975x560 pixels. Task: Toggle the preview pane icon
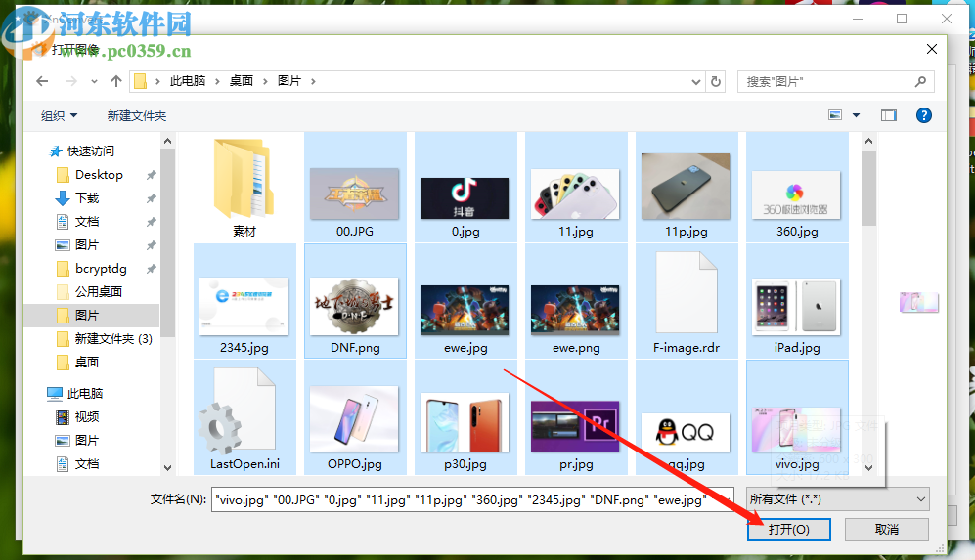click(889, 115)
